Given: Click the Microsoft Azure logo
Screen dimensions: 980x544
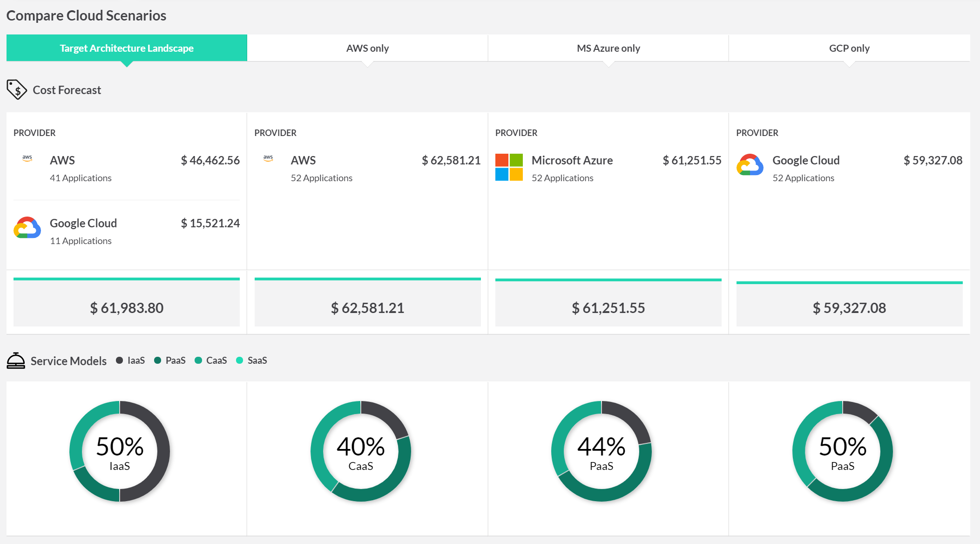Looking at the screenshot, I should click(x=509, y=167).
